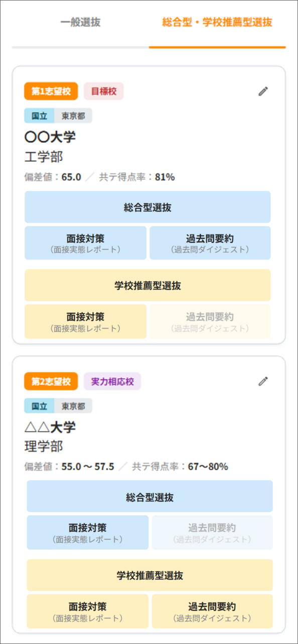Image resolution: width=298 pixels, height=644 pixels.
Task: Click the 目標校 pink tag
Action: tap(103, 91)
